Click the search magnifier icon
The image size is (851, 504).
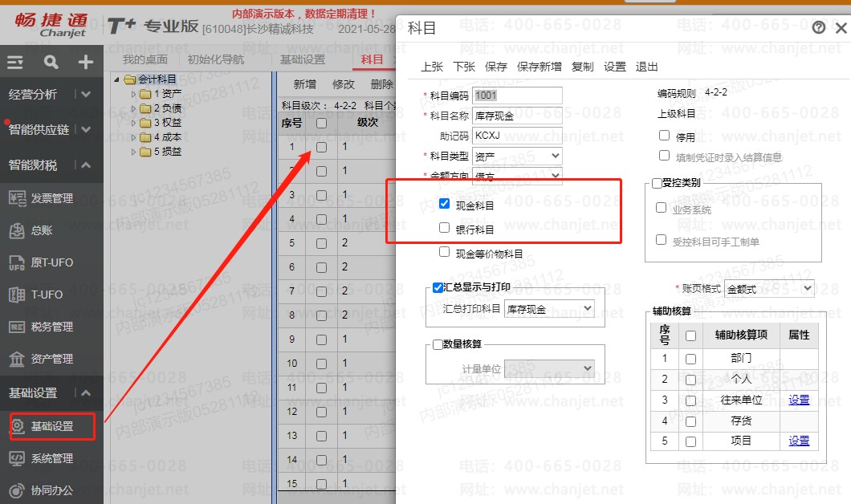tap(51, 63)
